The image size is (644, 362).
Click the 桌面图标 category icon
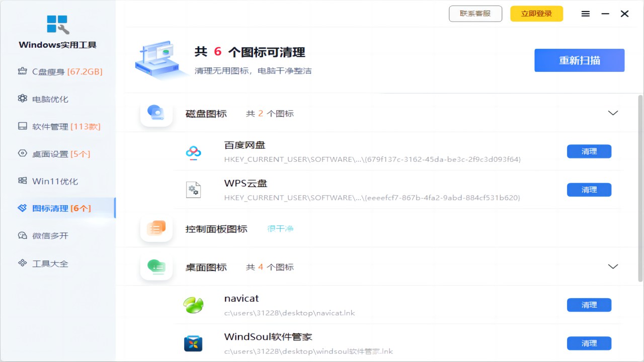pyautogui.click(x=156, y=267)
